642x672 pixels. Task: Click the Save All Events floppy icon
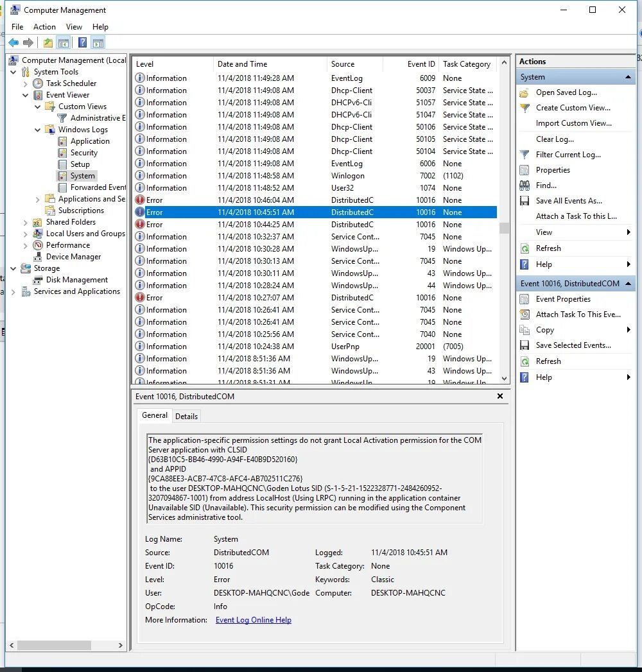(x=524, y=200)
